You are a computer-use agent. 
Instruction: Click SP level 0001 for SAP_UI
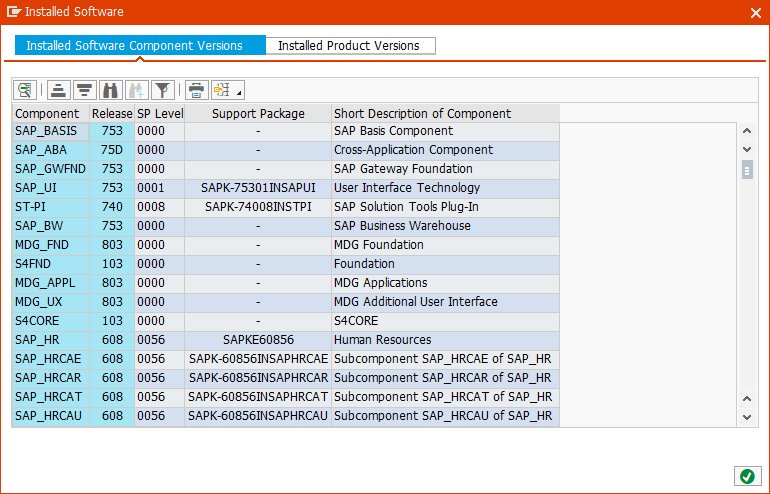pos(160,188)
